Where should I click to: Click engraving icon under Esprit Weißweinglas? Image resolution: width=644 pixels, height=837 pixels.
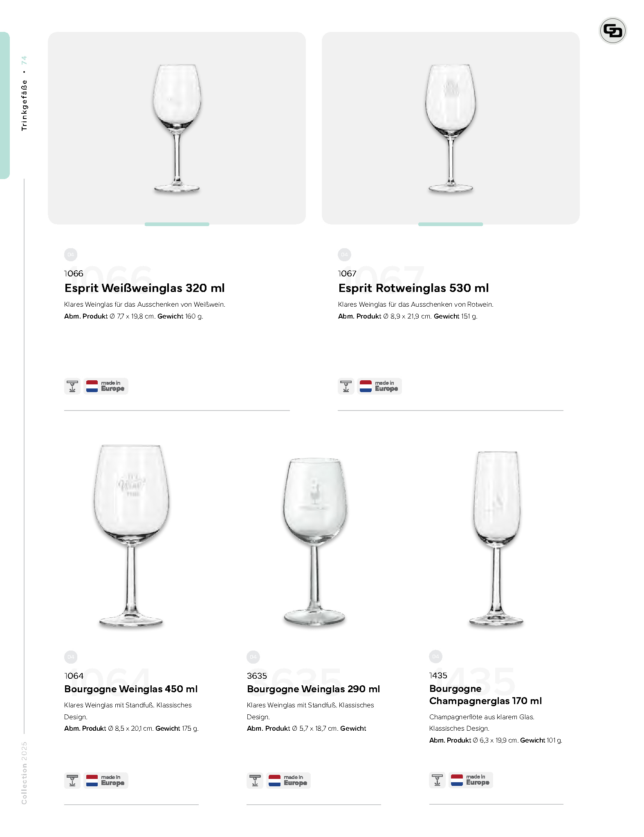[72, 386]
